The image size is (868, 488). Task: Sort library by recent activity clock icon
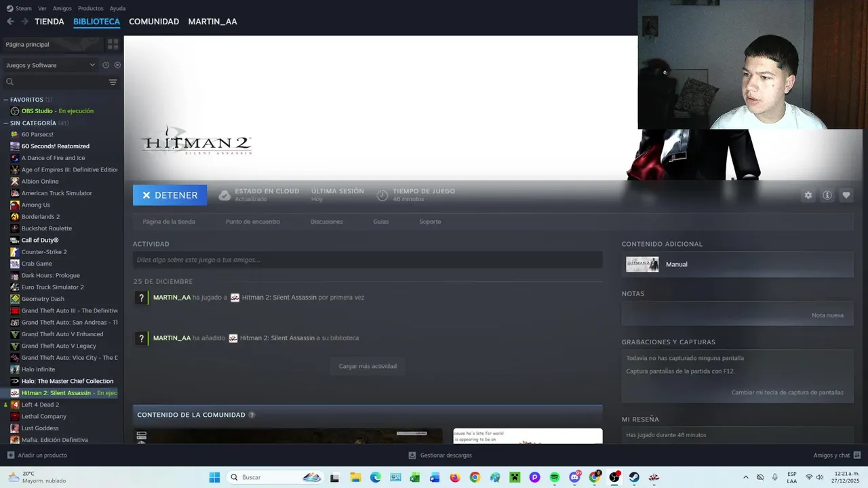(106, 65)
